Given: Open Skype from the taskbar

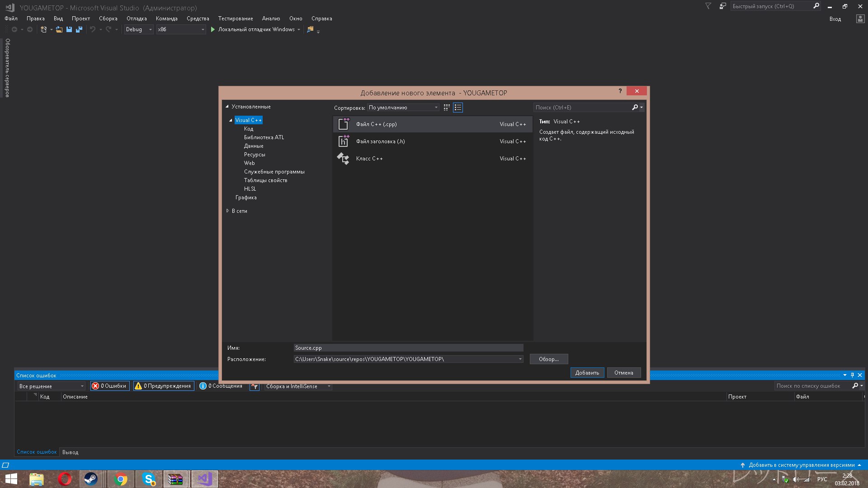Looking at the screenshot, I should click(x=149, y=479).
